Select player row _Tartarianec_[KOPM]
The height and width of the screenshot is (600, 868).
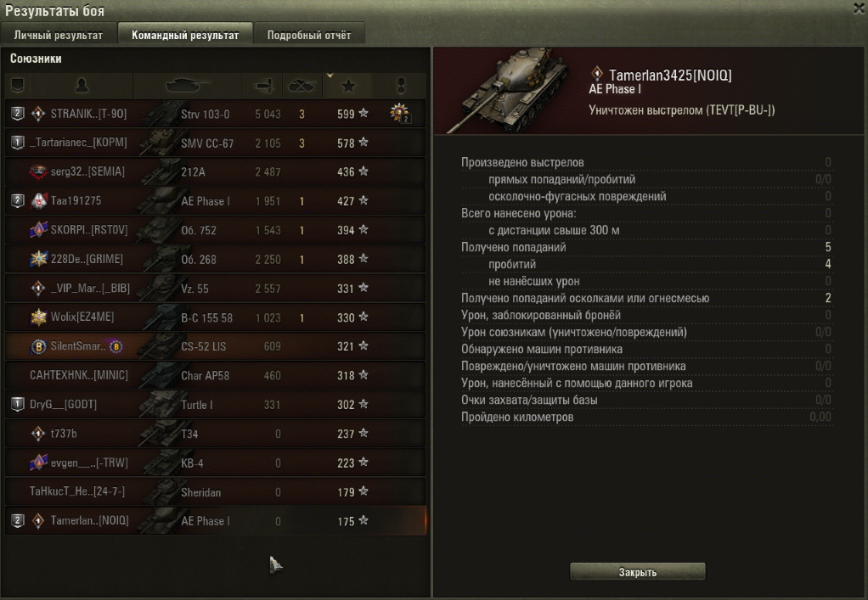pos(216,143)
